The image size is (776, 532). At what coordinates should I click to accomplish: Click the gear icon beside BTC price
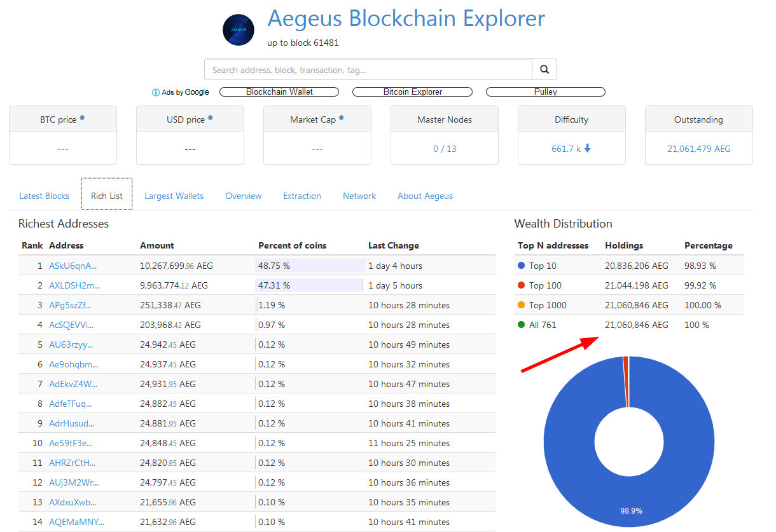82,118
